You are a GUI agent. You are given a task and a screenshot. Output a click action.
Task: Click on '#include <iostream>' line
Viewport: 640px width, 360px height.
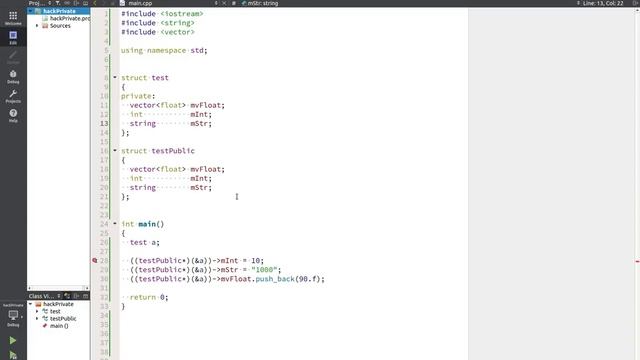point(162,14)
